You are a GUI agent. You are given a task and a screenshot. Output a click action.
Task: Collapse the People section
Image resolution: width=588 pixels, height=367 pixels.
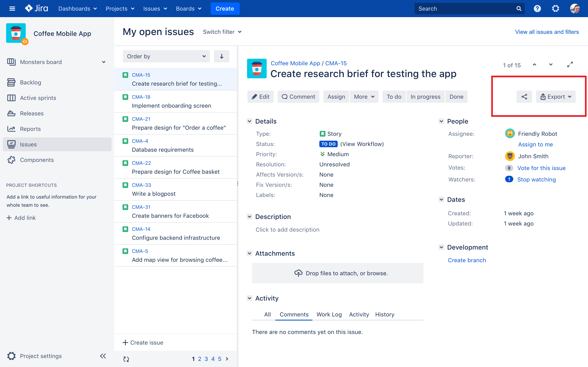tap(441, 121)
